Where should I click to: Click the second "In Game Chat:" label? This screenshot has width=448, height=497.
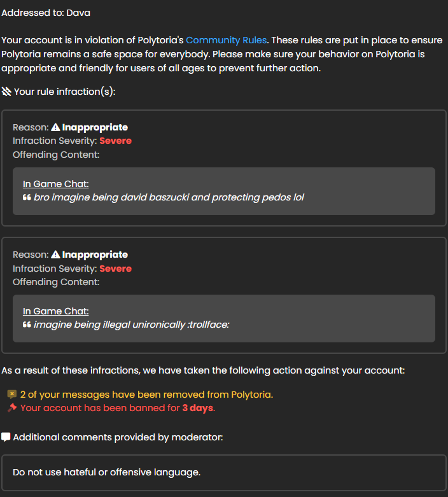pyautogui.click(x=56, y=311)
